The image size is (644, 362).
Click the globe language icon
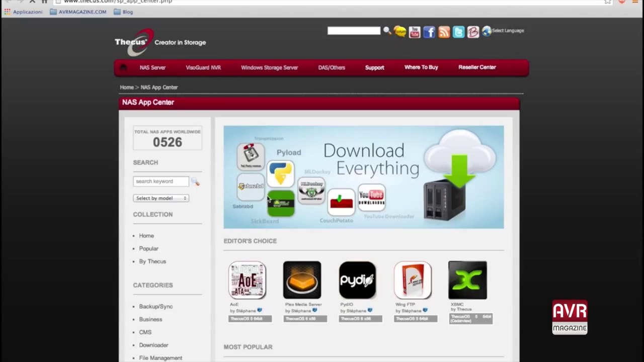pos(486,31)
